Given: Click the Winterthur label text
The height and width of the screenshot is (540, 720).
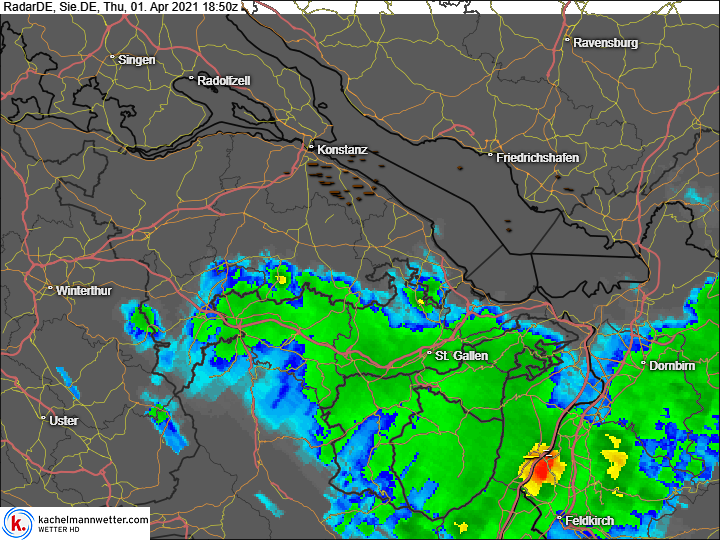Looking at the screenshot, I should (85, 291).
